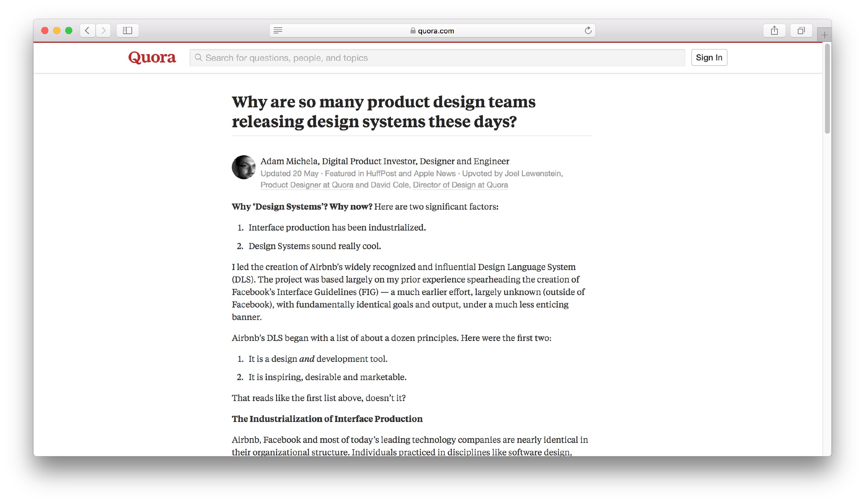This screenshot has height=504, width=865.
Task: Click 'It is inspiring, desirable and marketable.'
Action: [x=327, y=377]
